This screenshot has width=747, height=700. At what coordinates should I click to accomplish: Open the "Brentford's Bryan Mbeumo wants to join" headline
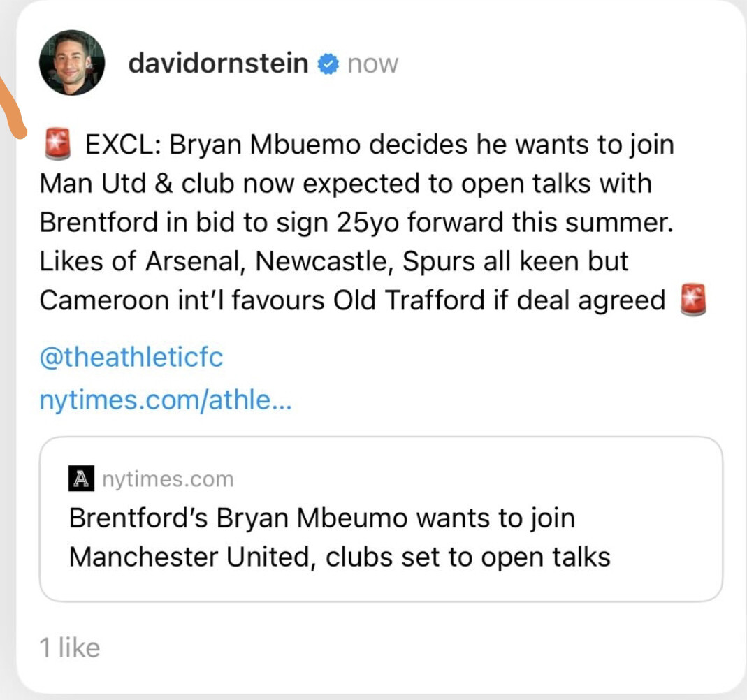click(322, 518)
